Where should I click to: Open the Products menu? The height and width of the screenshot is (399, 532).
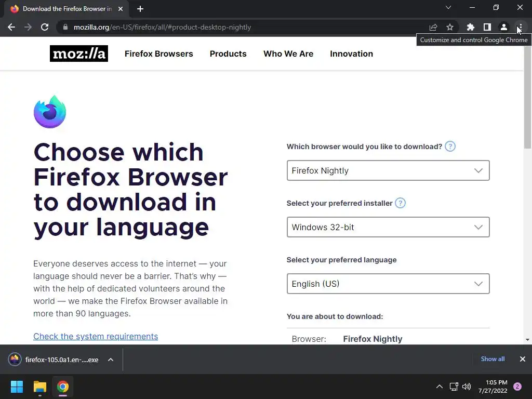click(x=228, y=54)
